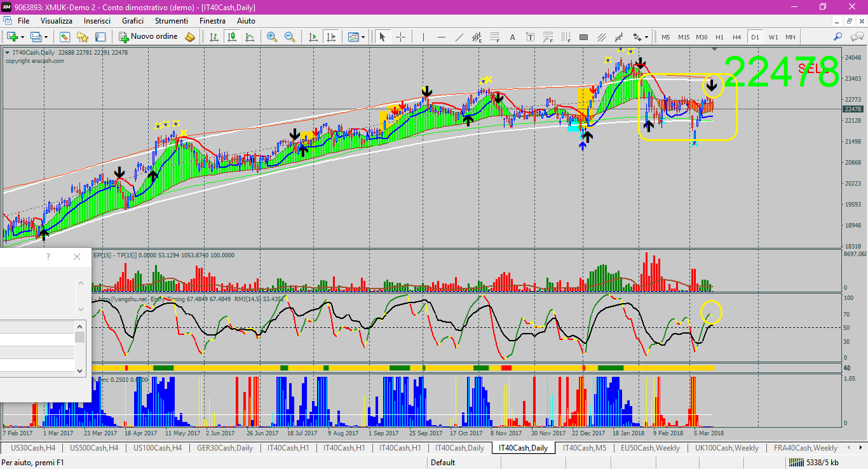Viewport: 868px width, 469px height.
Task: Switch to H1 timeframe
Action: pyautogui.click(x=719, y=37)
